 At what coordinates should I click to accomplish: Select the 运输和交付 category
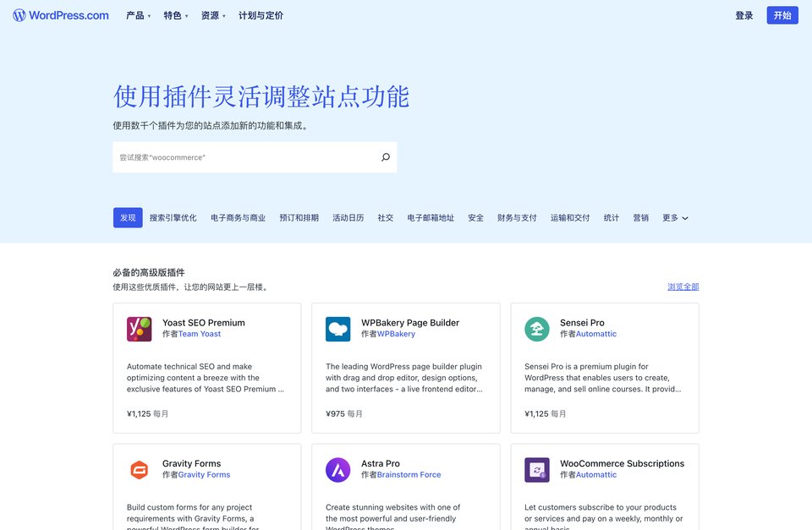click(570, 218)
